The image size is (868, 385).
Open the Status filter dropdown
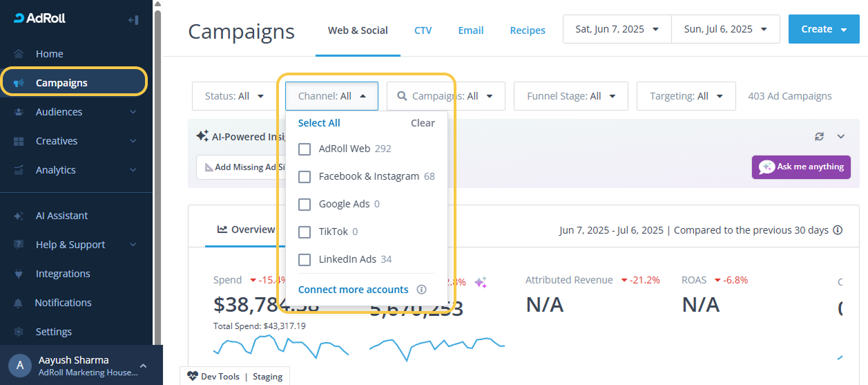(235, 96)
